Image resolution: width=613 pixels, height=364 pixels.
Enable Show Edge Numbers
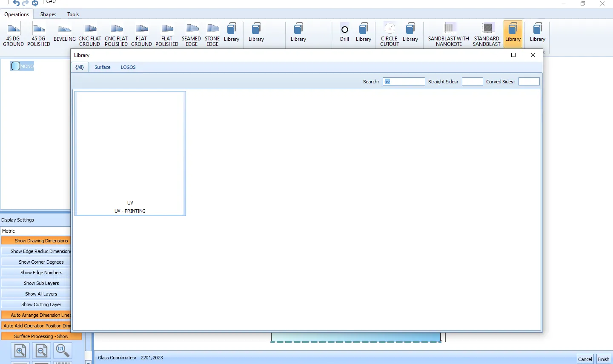[36, 273]
